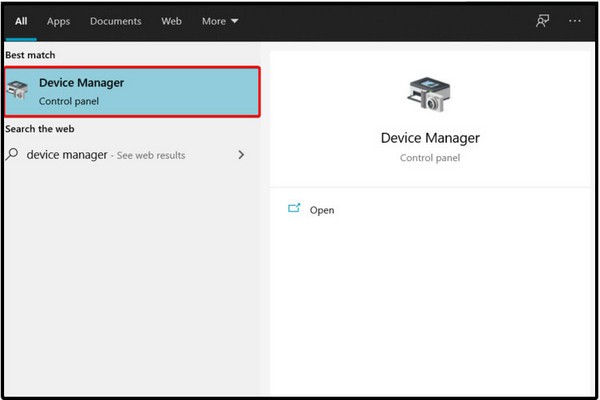
Task: Click the Device Manager title in the preview pane
Action: (x=430, y=138)
